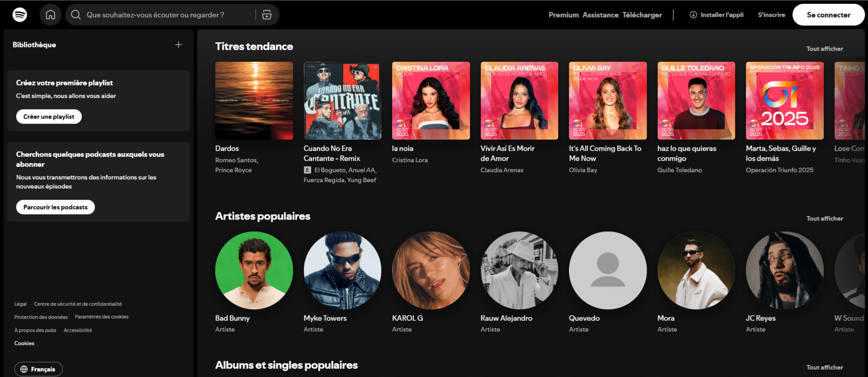Viewport: 868px width, 377px height.
Task: Go to Home via house icon
Action: point(51,15)
